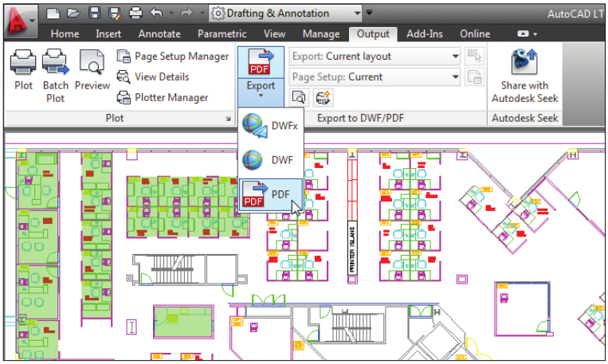This screenshot has width=608, height=364.
Task: Click the Autodesk Seek panel title
Action: click(525, 118)
